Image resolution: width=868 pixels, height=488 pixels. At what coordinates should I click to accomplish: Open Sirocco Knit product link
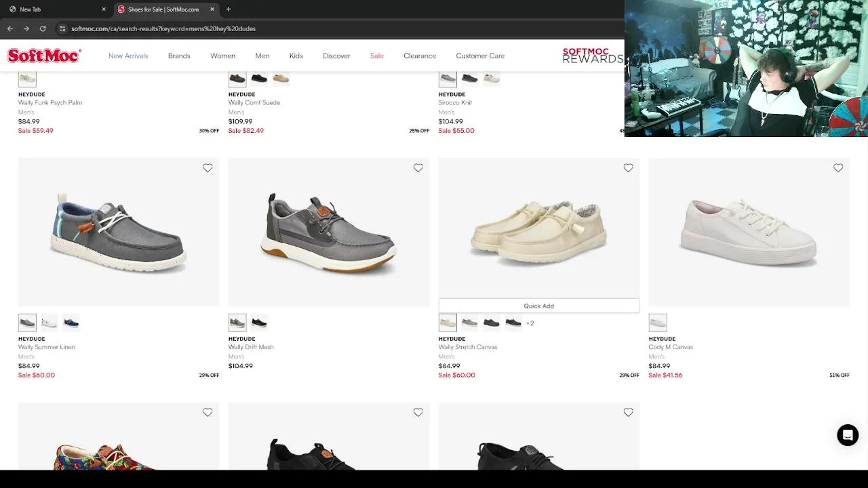tap(455, 103)
